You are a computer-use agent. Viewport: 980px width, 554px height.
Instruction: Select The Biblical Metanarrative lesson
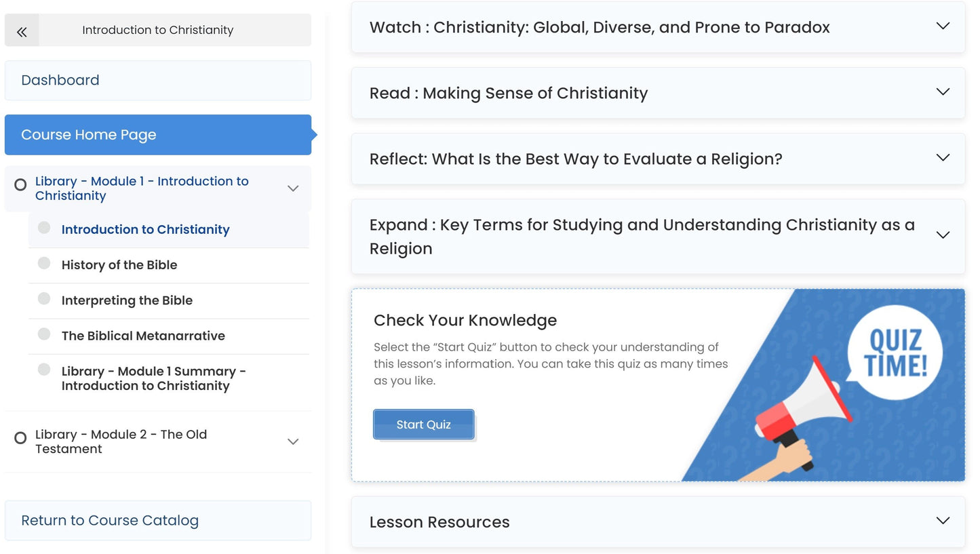click(143, 336)
